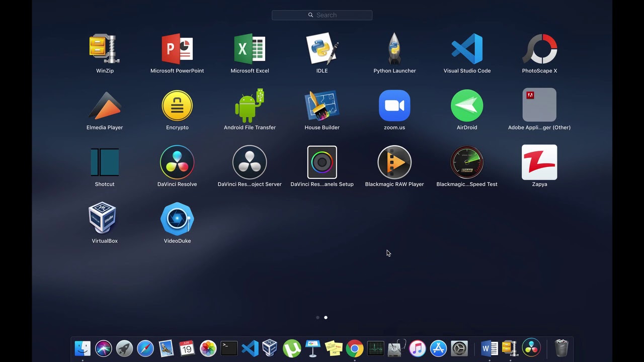Launch the Encrypto app

point(177,106)
